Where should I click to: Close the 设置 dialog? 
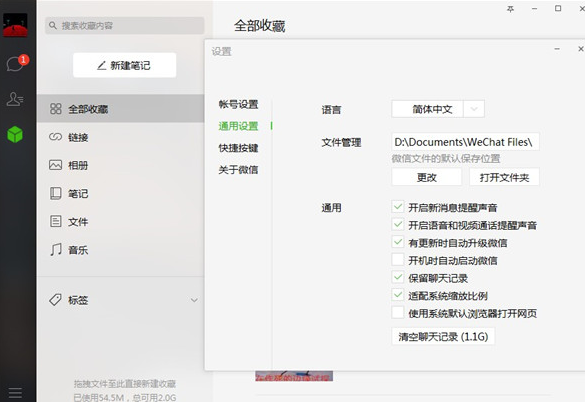tap(581, 49)
